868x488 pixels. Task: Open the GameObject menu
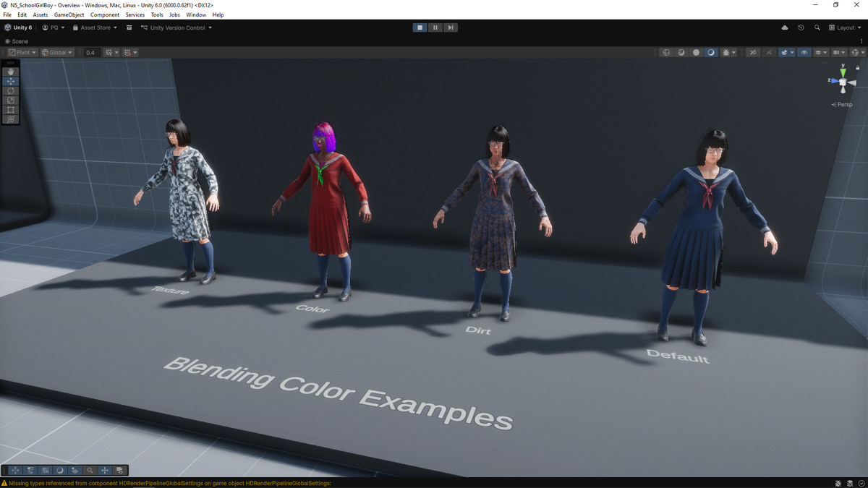(69, 14)
